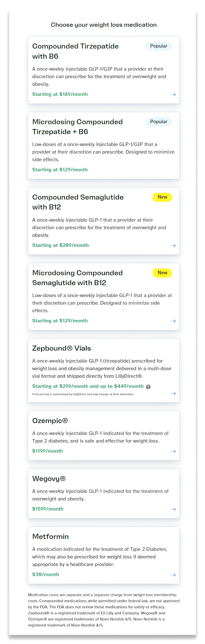205x644 pixels.
Task: Click the New badge on Compounded Semaglutide card
Action: tap(162, 197)
